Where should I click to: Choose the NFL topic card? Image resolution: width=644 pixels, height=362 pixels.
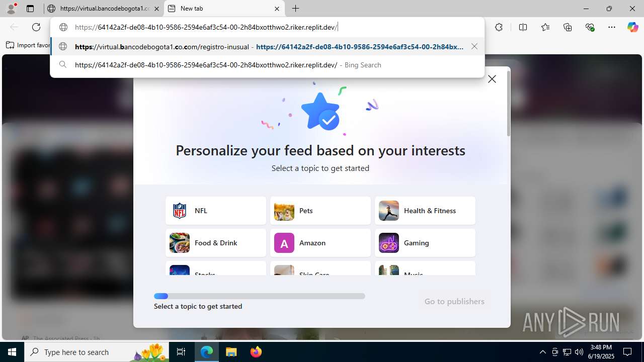click(216, 211)
